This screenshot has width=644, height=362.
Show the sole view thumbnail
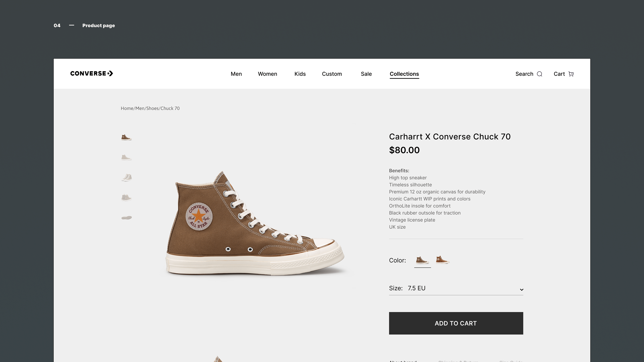tap(126, 218)
